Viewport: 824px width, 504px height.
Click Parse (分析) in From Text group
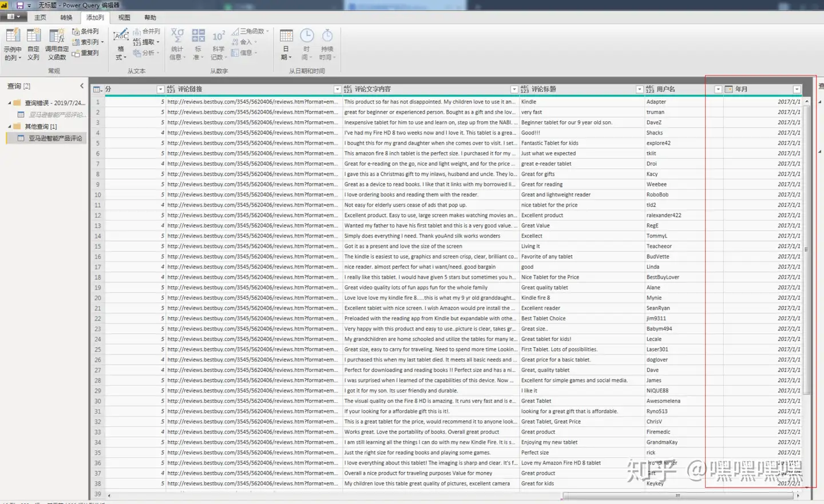(x=145, y=53)
